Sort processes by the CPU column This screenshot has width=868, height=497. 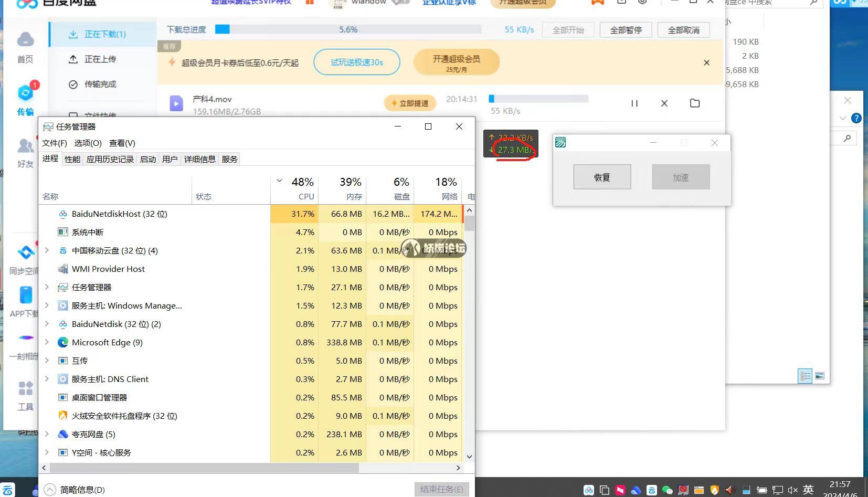(294, 189)
